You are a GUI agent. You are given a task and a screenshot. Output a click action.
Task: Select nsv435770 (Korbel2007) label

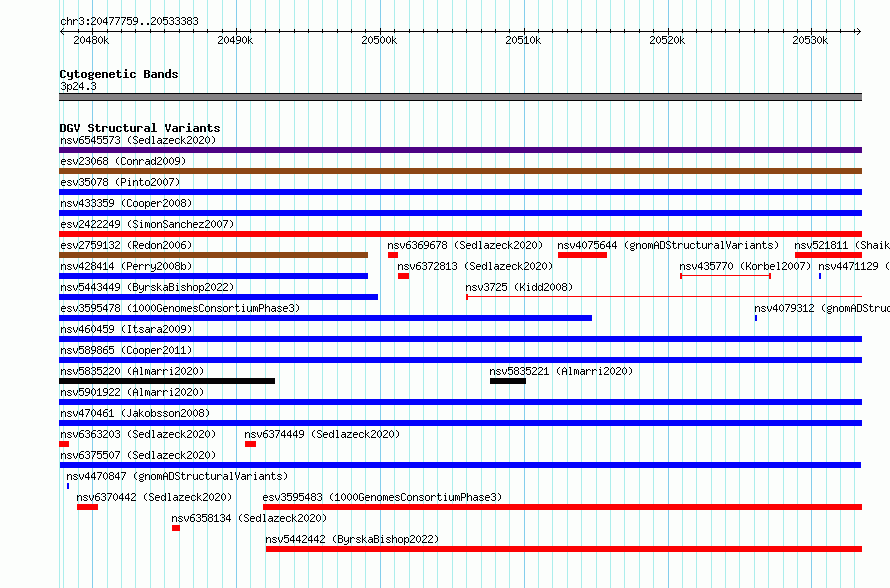[745, 266]
